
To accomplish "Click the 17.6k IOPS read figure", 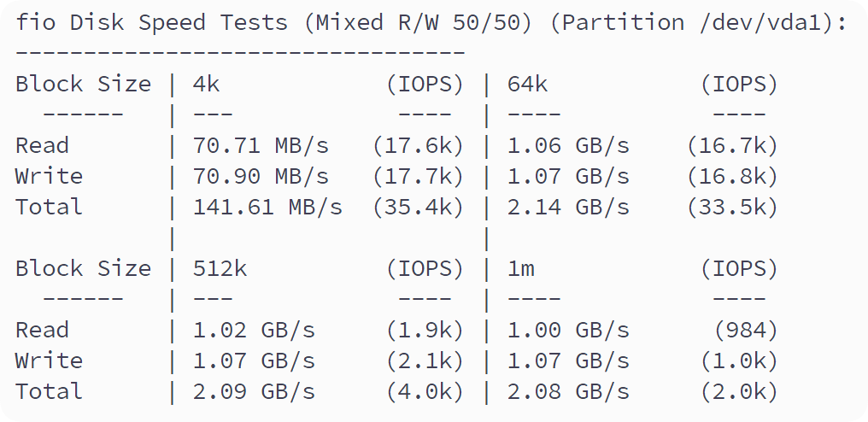I will 418,145.
